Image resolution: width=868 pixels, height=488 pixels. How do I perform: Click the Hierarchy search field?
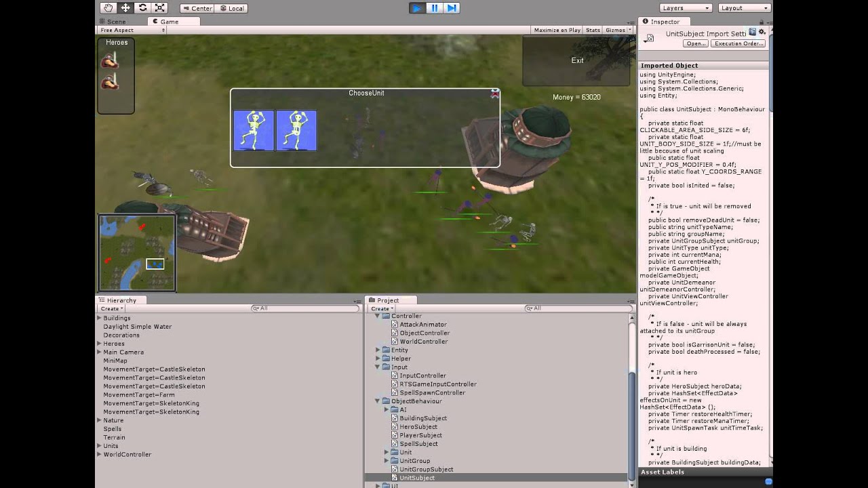tap(305, 308)
